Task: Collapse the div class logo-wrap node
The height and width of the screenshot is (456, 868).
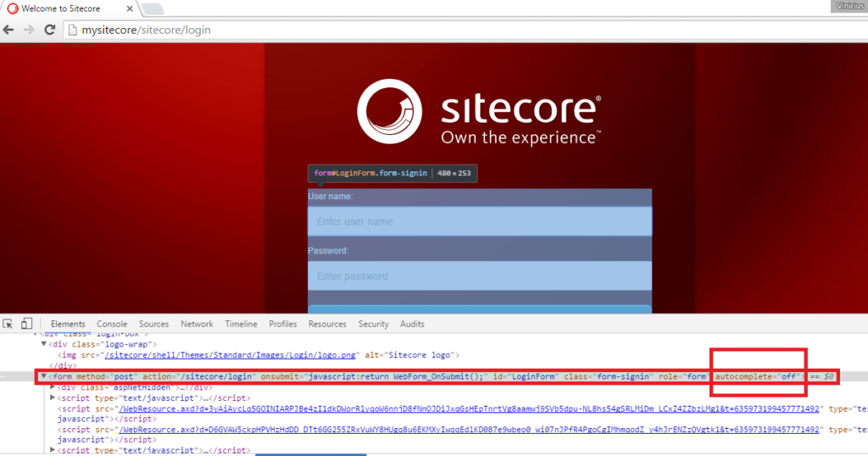Action: (44, 344)
